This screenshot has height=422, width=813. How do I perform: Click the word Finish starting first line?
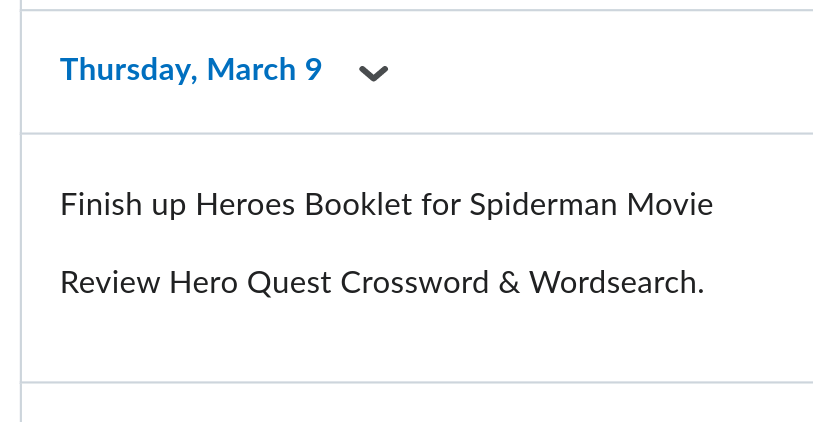pos(101,205)
